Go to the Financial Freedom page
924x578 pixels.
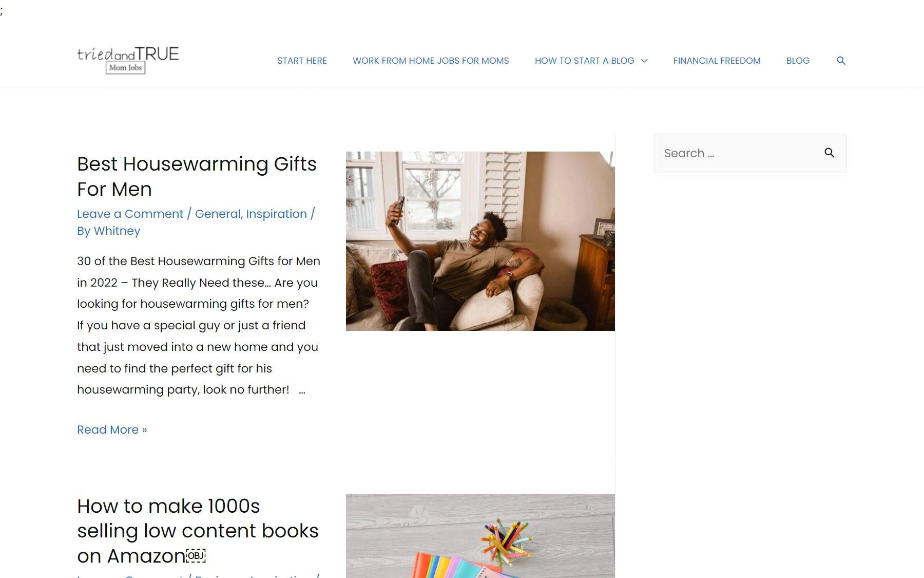point(717,61)
